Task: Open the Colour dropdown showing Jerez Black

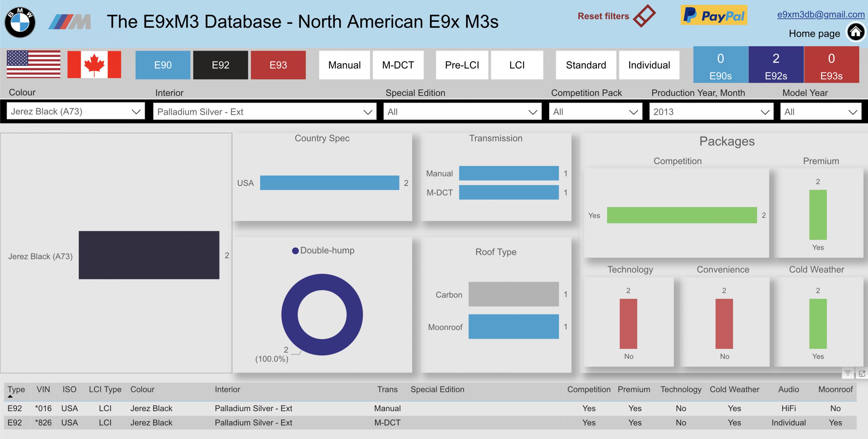Action: coord(76,111)
